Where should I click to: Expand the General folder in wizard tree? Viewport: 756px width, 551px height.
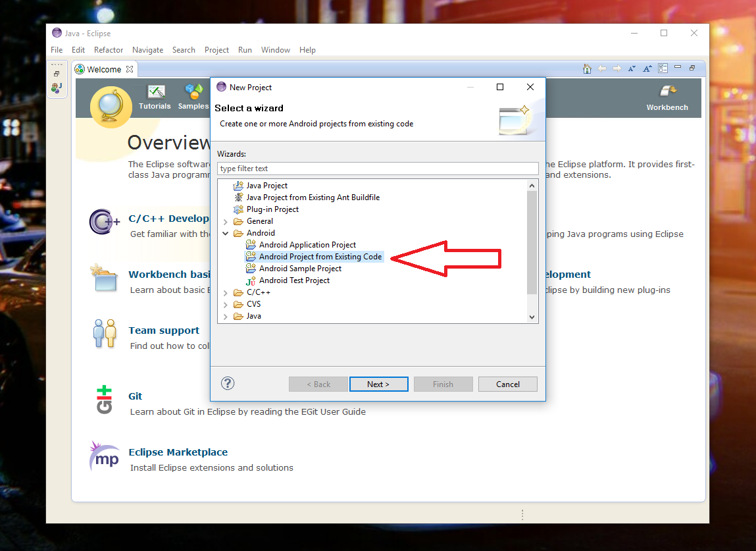tap(226, 222)
